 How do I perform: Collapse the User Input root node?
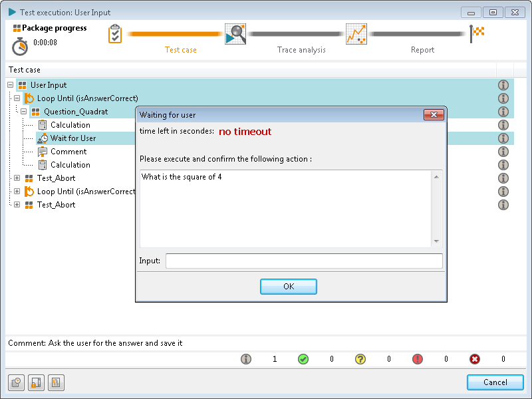[x=11, y=85]
